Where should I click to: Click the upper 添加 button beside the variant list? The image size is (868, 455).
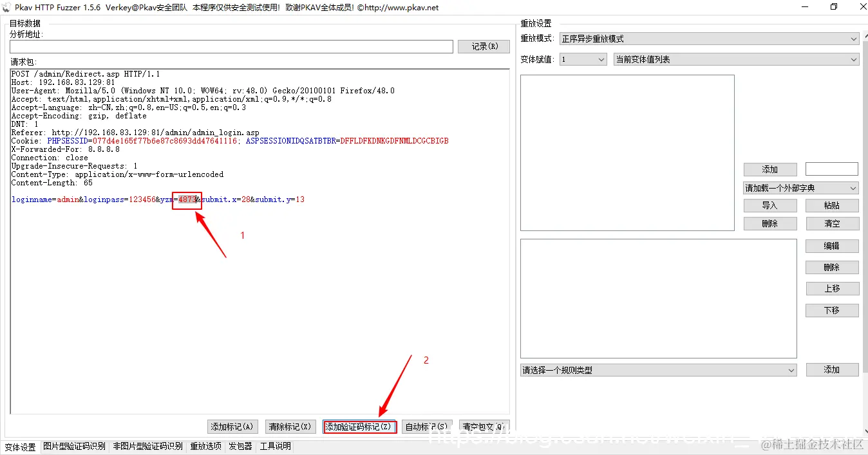[770, 169]
